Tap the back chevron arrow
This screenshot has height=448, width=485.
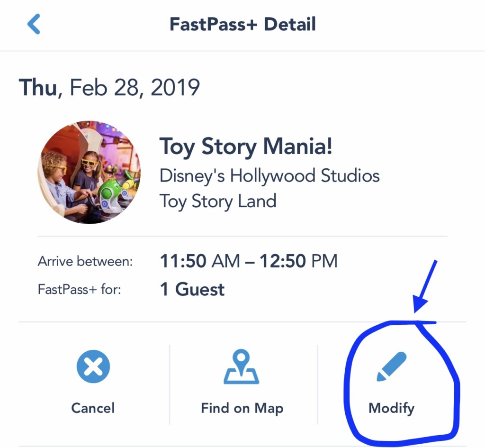tap(34, 24)
